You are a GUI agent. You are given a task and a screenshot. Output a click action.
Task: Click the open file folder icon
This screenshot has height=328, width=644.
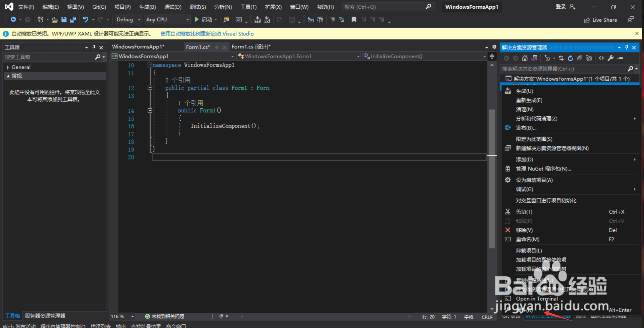(x=55, y=20)
